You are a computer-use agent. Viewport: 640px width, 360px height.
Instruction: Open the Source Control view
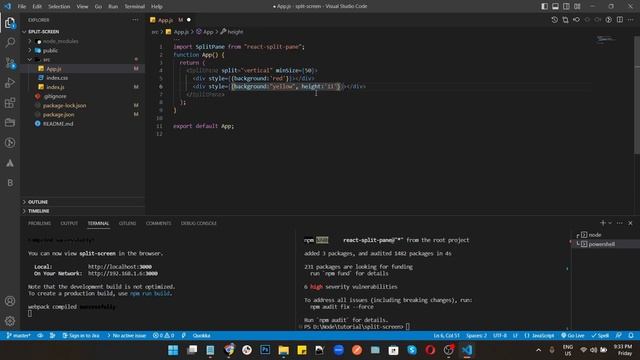coord(10,63)
